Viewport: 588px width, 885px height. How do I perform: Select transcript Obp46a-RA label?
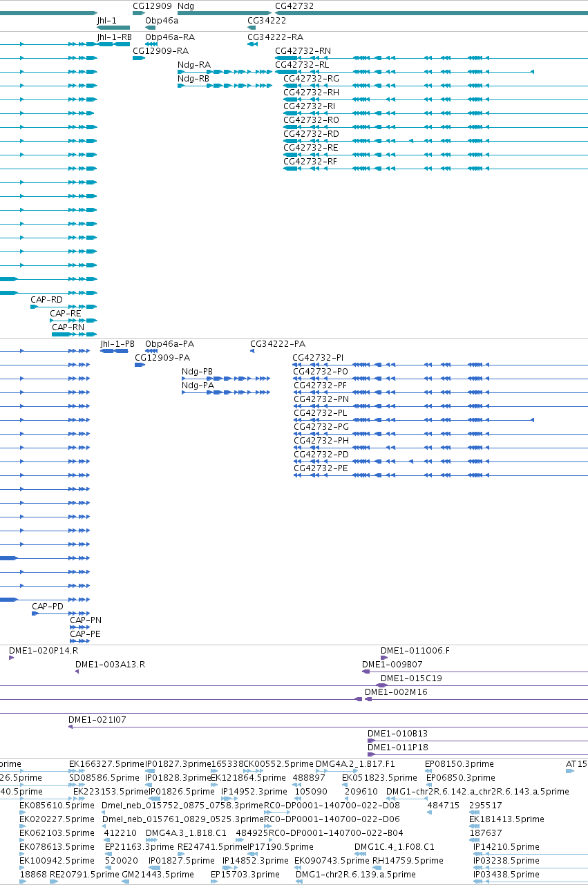[170, 37]
